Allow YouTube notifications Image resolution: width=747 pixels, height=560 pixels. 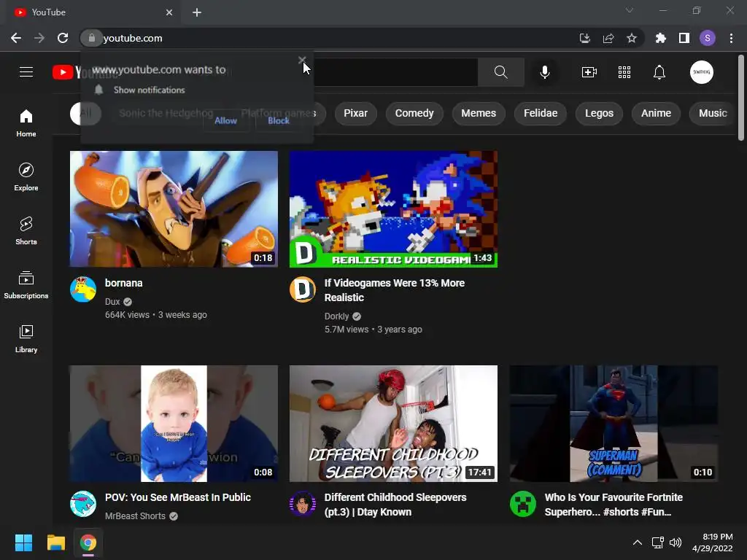226,121
